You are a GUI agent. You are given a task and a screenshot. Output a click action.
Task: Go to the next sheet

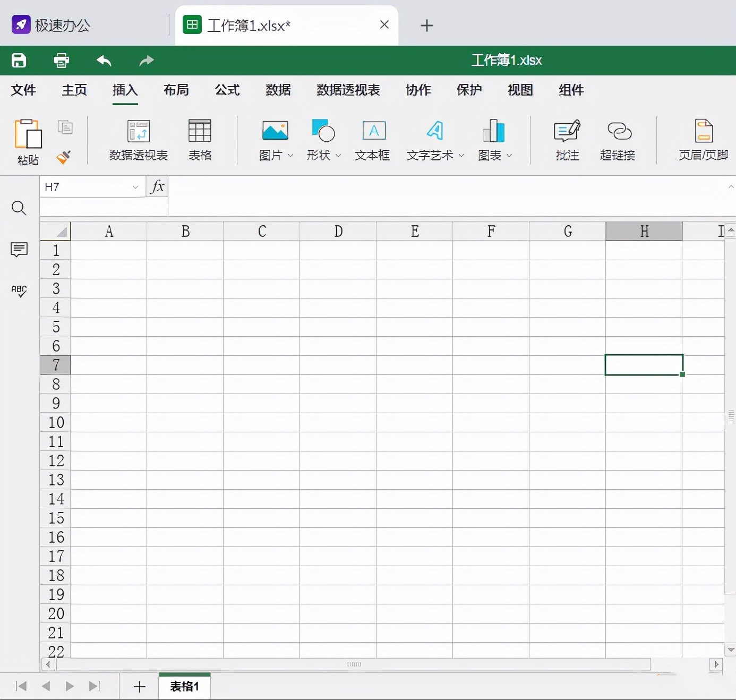(70, 686)
